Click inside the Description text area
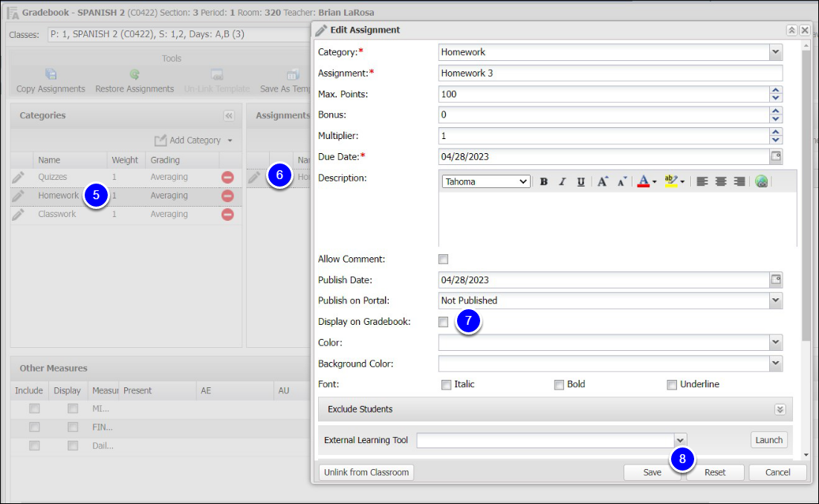 (x=618, y=219)
